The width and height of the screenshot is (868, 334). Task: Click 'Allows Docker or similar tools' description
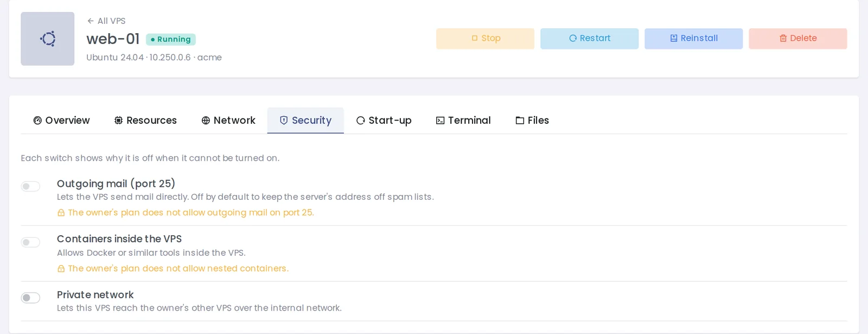click(151, 253)
